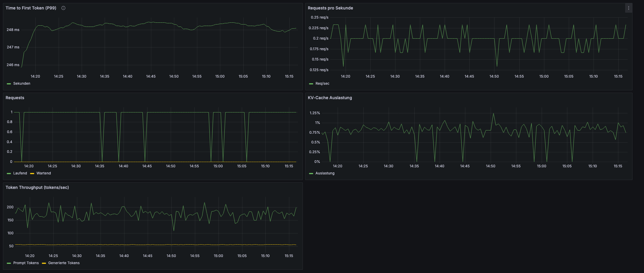Click the Token Throughput (tokens/sec) panel title

pyautogui.click(x=37, y=187)
